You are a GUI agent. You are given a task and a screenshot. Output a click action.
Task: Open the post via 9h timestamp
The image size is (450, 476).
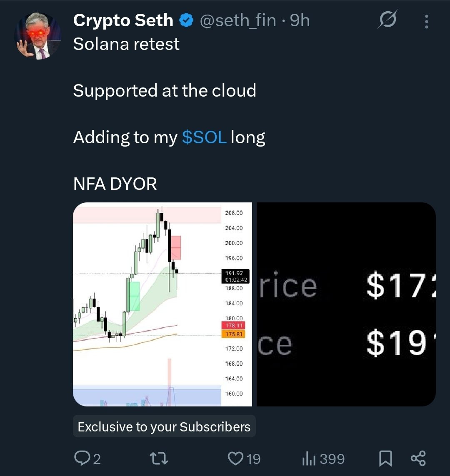pos(300,20)
